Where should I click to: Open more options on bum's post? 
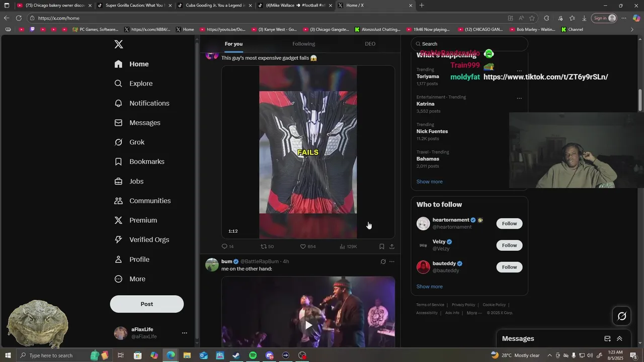[x=392, y=261]
